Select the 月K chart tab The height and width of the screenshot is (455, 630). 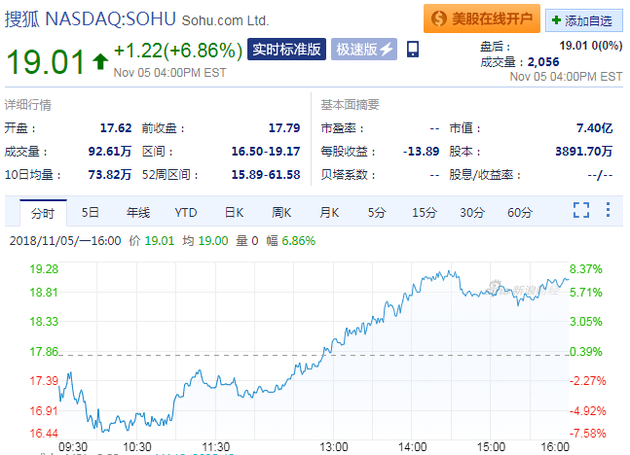click(x=329, y=212)
